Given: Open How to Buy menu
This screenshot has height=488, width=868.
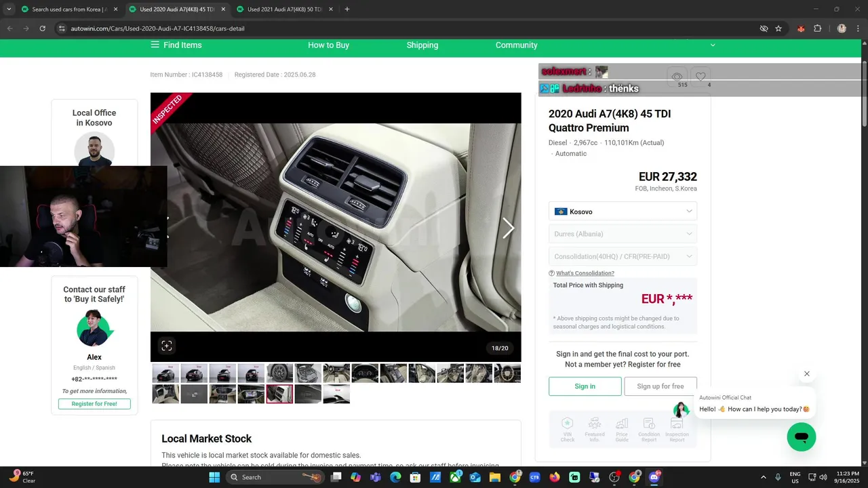Looking at the screenshot, I should click(x=328, y=45).
